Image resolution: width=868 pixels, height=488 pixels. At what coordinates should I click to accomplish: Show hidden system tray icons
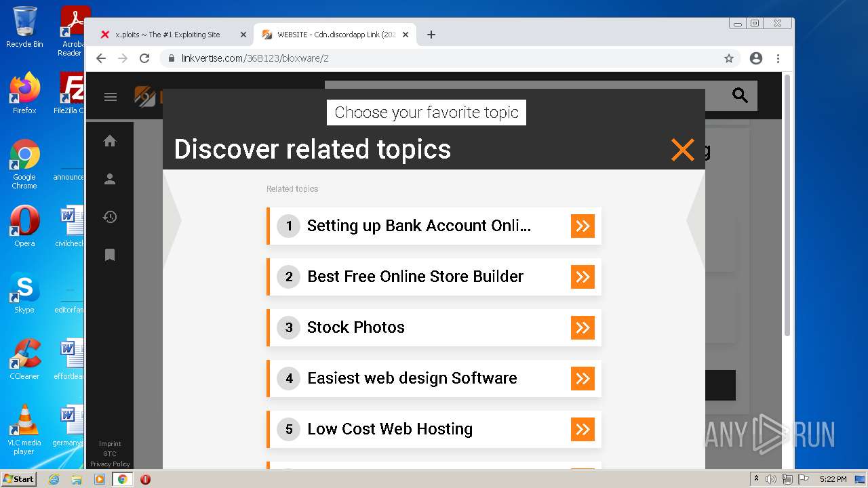coord(756,479)
